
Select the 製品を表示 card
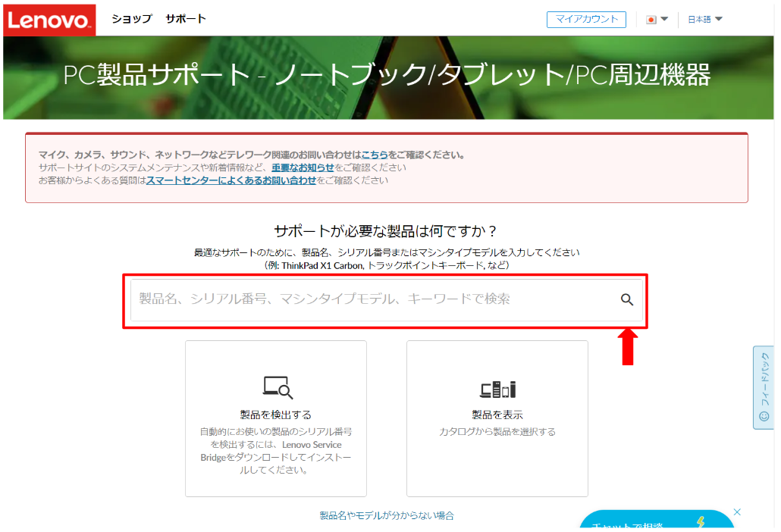click(497, 418)
